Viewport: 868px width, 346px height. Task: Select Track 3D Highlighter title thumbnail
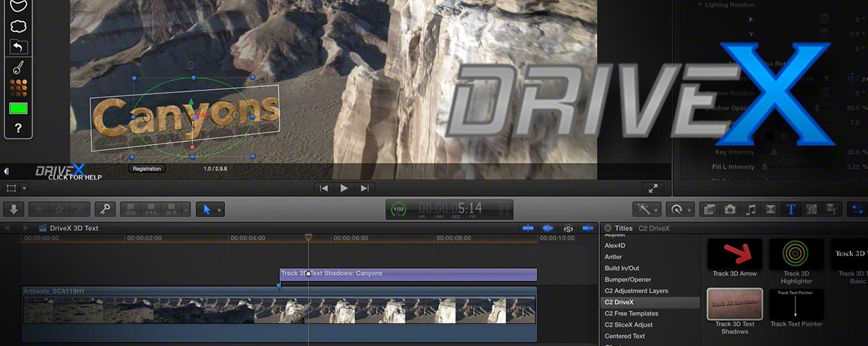(x=796, y=253)
